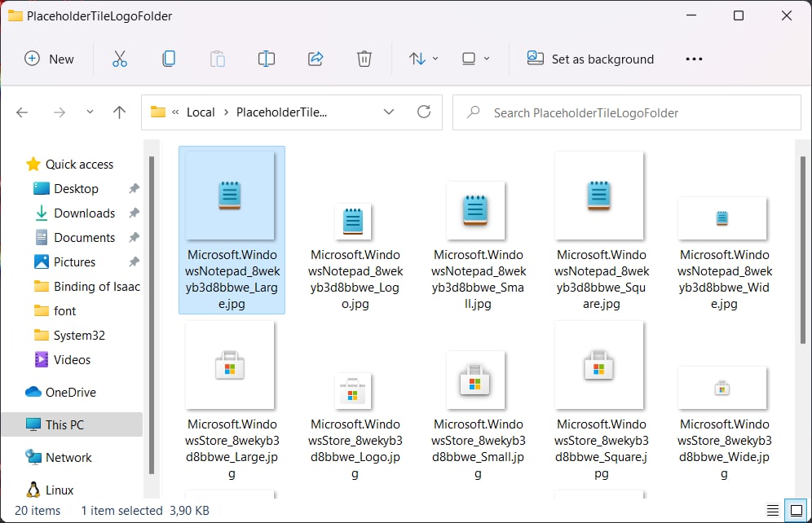
Task: Click the pin icon next to Downloads
Action: coord(135,213)
